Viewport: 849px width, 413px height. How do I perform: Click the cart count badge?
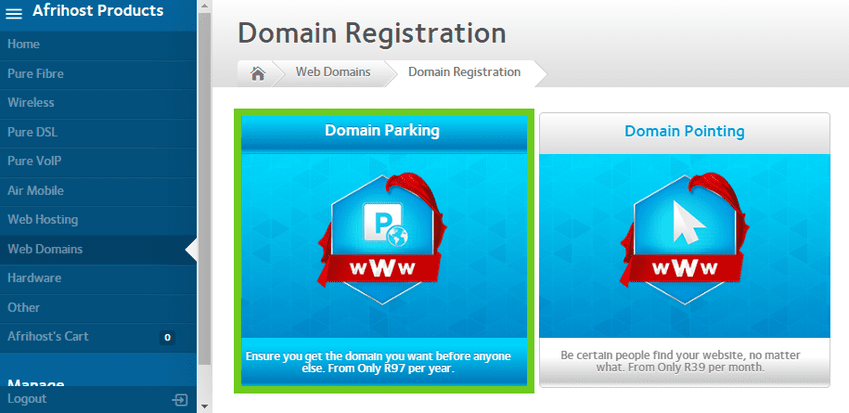click(x=167, y=338)
